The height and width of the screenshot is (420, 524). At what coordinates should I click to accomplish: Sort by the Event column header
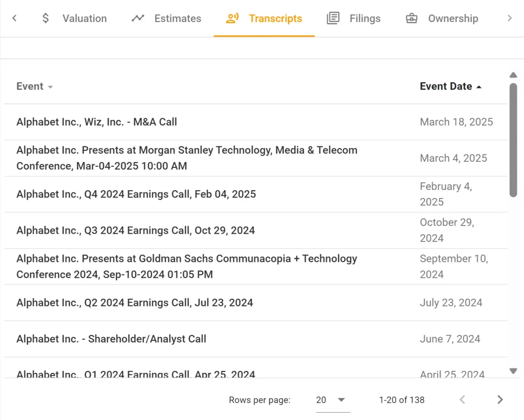(30, 86)
